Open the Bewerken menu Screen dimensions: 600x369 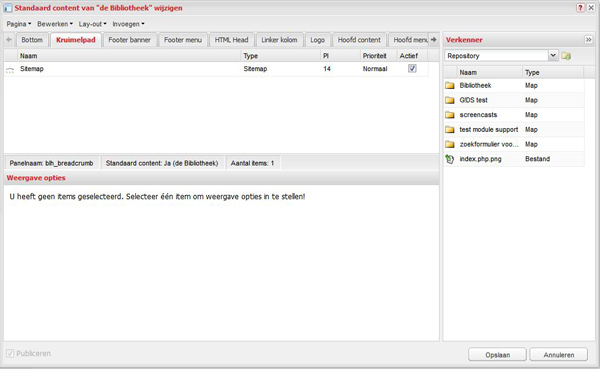click(x=55, y=24)
